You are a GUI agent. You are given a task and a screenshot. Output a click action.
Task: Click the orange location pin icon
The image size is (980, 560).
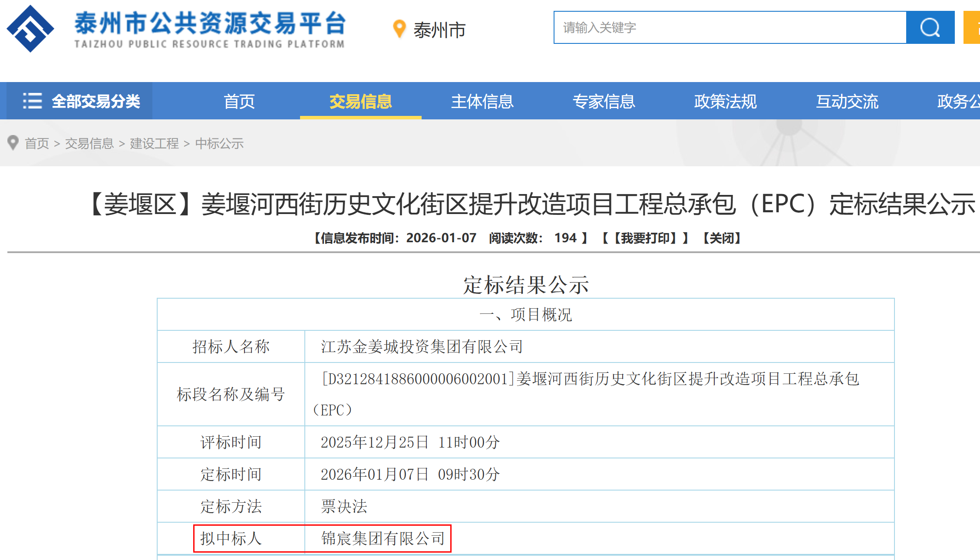point(399,29)
